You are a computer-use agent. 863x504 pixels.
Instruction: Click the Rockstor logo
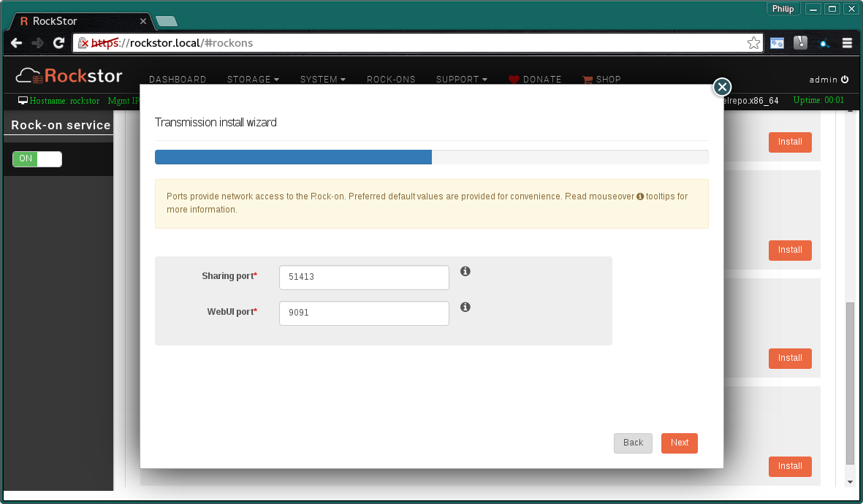click(x=69, y=76)
